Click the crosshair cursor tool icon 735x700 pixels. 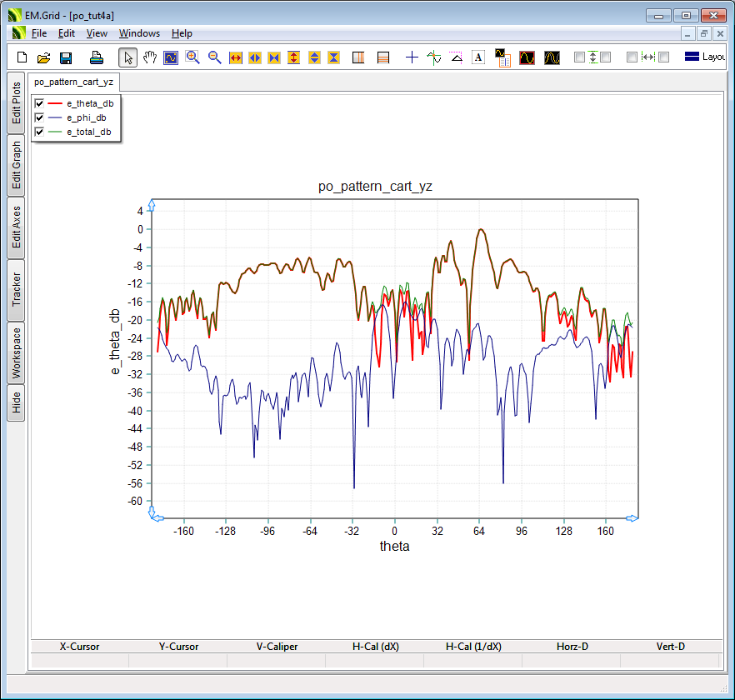412,57
